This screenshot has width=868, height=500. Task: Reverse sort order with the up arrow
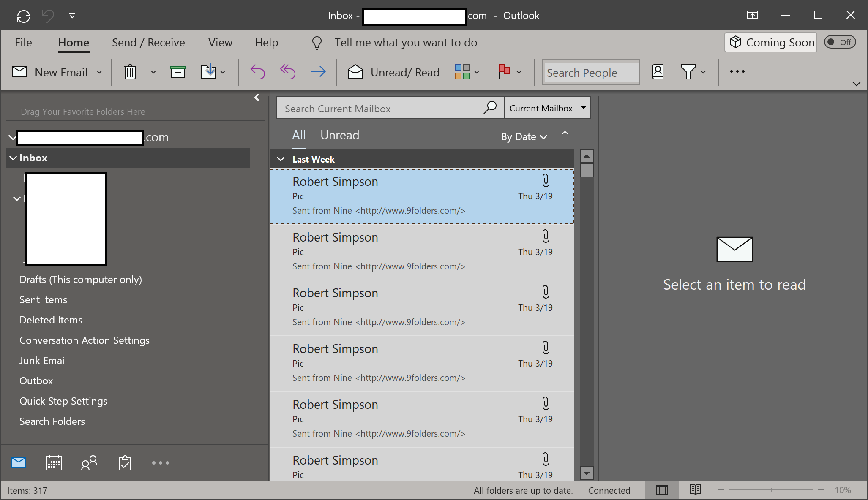coord(565,136)
